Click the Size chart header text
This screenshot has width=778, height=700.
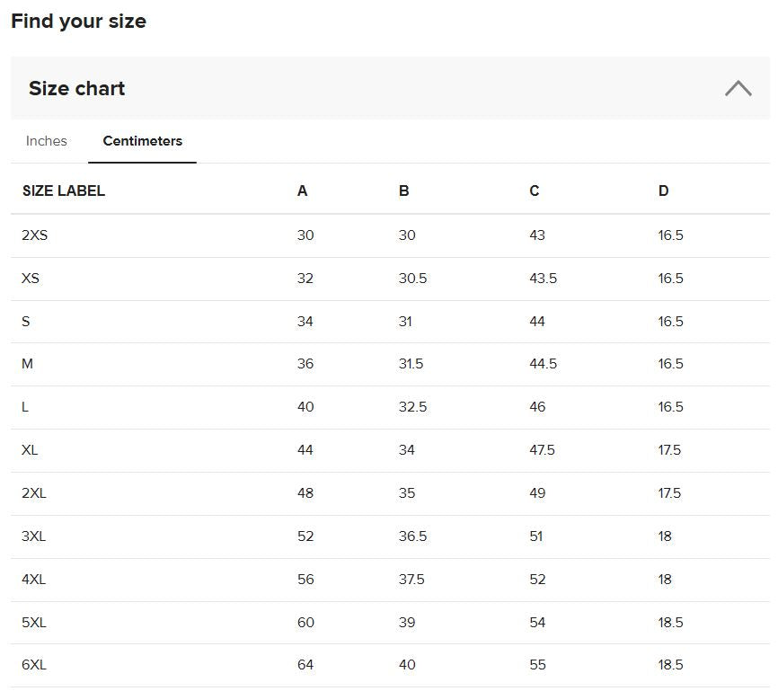77,88
